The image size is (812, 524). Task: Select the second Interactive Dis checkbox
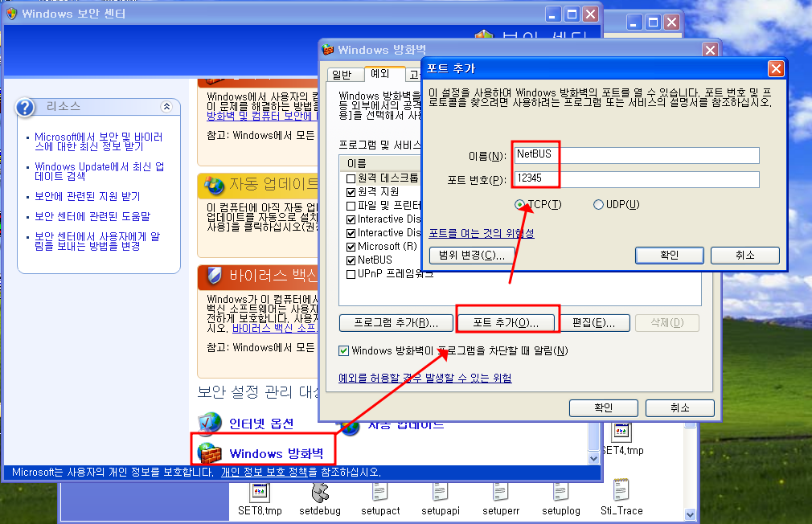pos(351,233)
